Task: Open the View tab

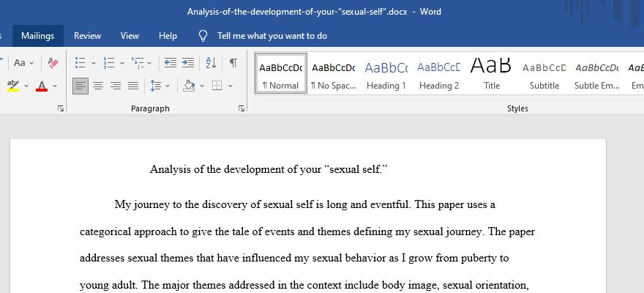Action: [130, 36]
